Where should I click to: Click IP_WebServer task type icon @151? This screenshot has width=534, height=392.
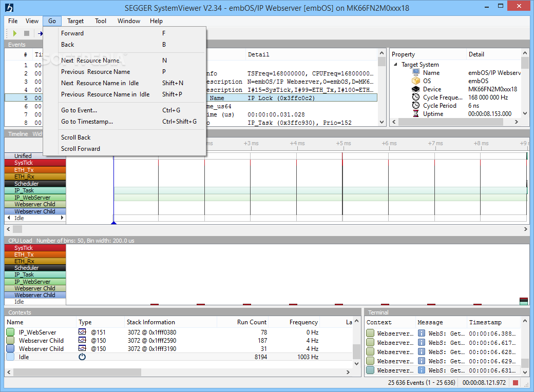(82, 332)
